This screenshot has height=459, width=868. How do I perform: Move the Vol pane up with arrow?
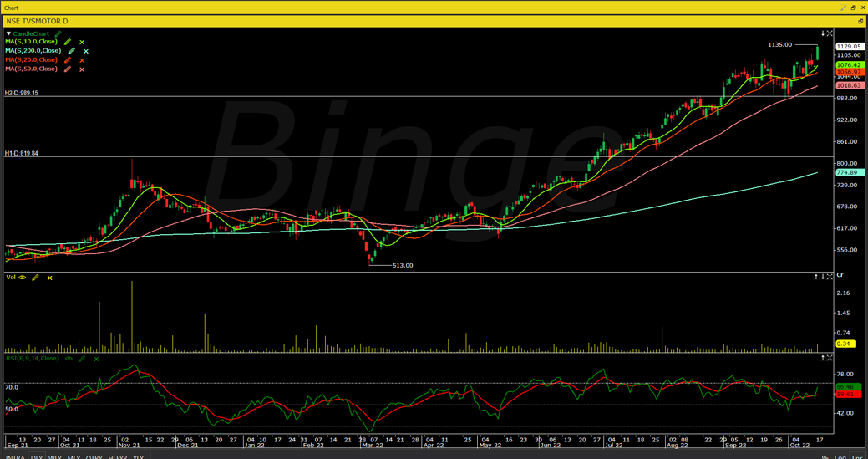coord(816,277)
